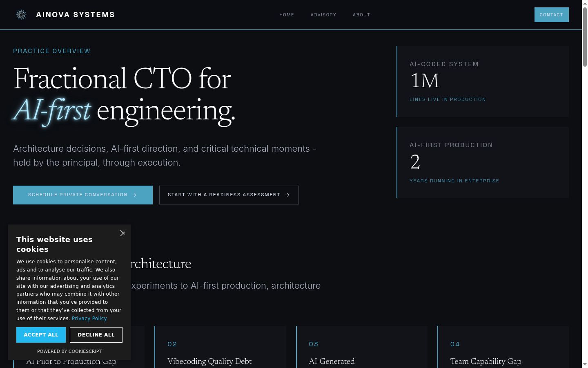Open the About menu item
The height and width of the screenshot is (368, 588).
[361, 15]
